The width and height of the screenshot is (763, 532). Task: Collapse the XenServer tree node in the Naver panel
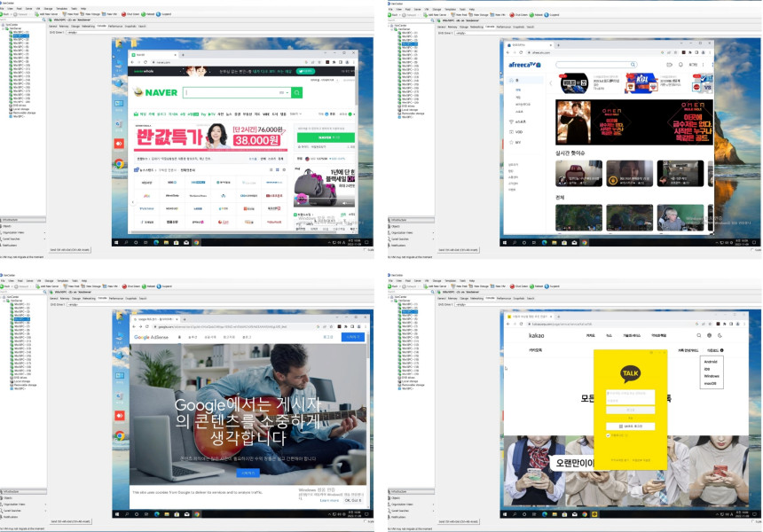pos(4,28)
